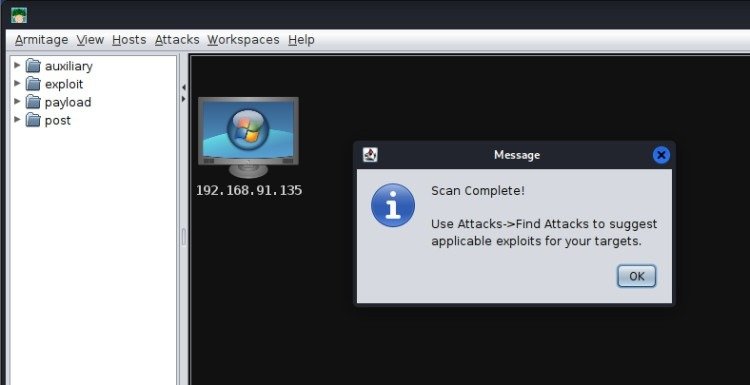750x385 pixels.
Task: Close the Message dialog
Action: [x=661, y=155]
